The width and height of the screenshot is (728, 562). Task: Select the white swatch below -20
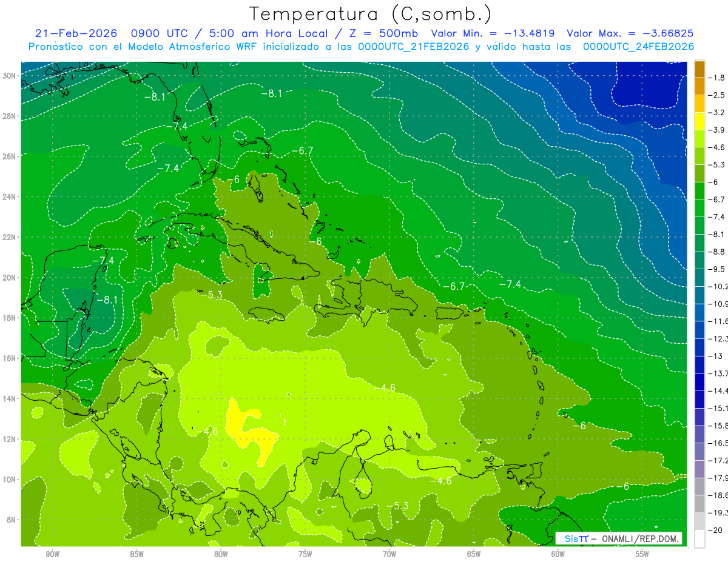point(699,539)
